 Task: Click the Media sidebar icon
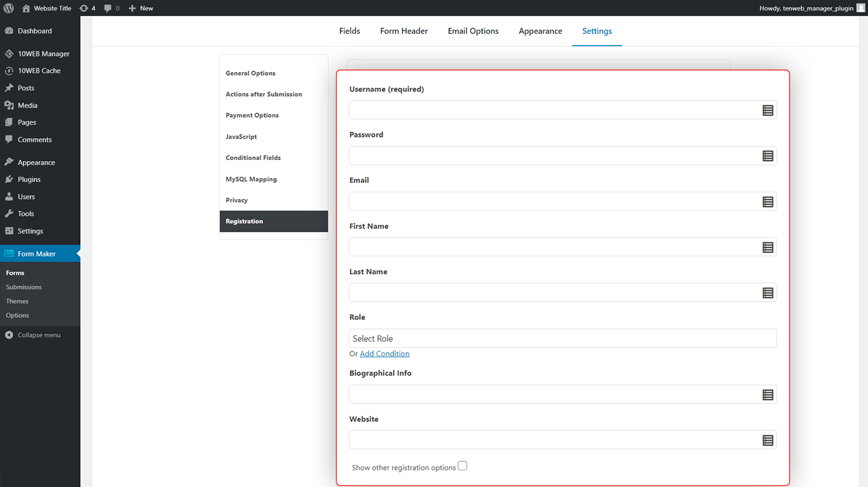pos(9,105)
